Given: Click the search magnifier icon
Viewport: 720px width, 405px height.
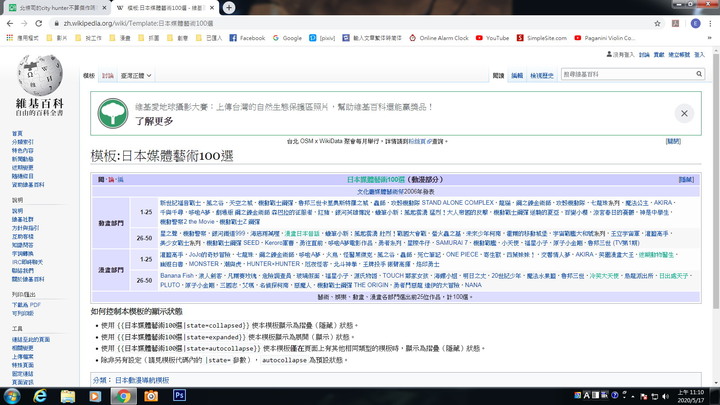Looking at the screenshot, I should 698,74.
